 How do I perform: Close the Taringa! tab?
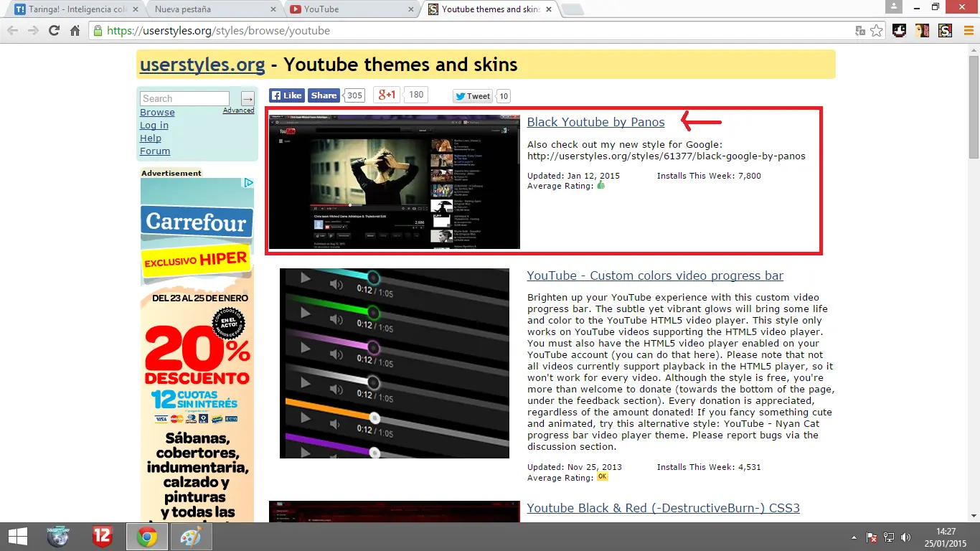[x=135, y=9]
